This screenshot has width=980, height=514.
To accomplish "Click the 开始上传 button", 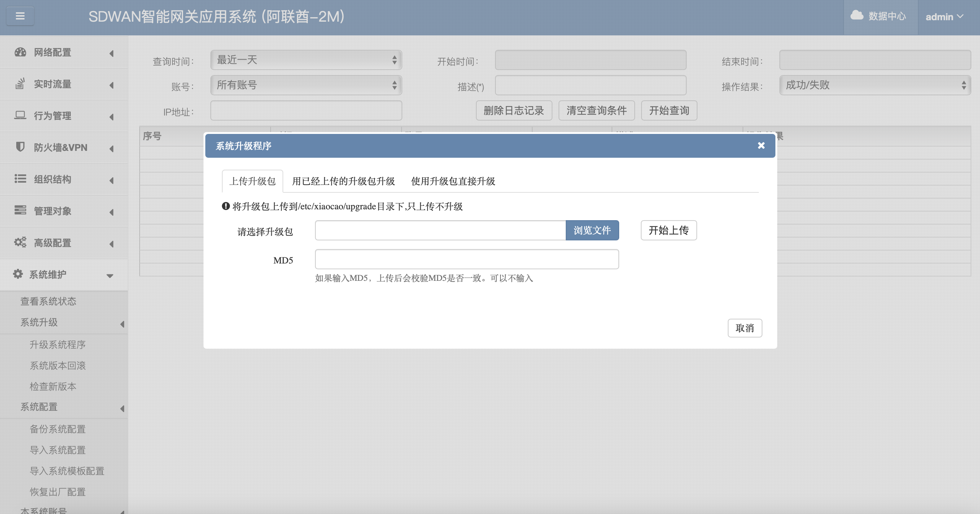I will [x=668, y=230].
